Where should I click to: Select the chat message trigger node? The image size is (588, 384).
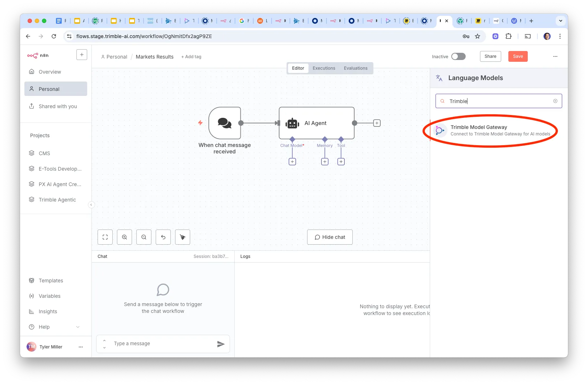[225, 123]
